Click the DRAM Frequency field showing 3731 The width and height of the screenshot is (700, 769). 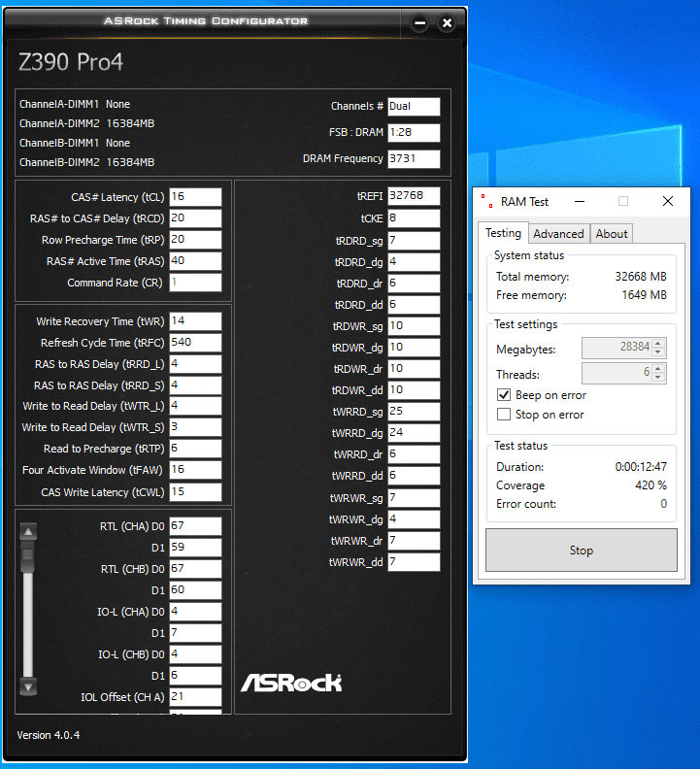pyautogui.click(x=414, y=159)
